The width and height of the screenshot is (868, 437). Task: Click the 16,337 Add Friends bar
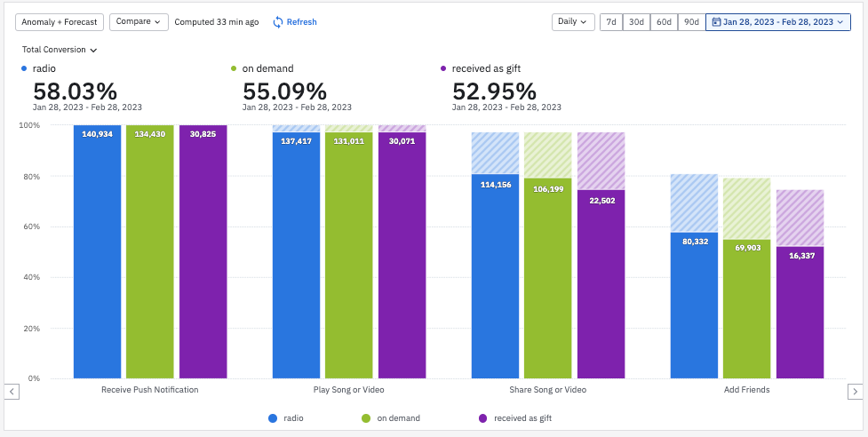[800, 313]
